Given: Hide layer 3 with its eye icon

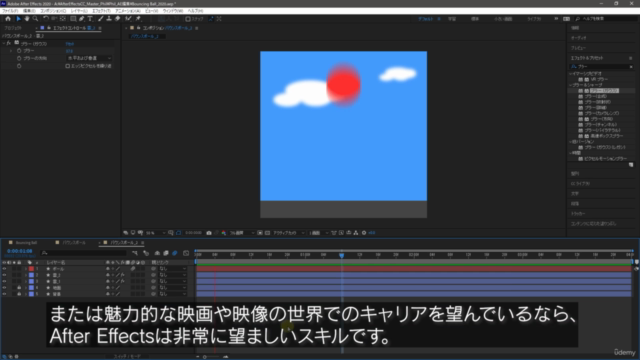Looking at the screenshot, I should point(4,281).
